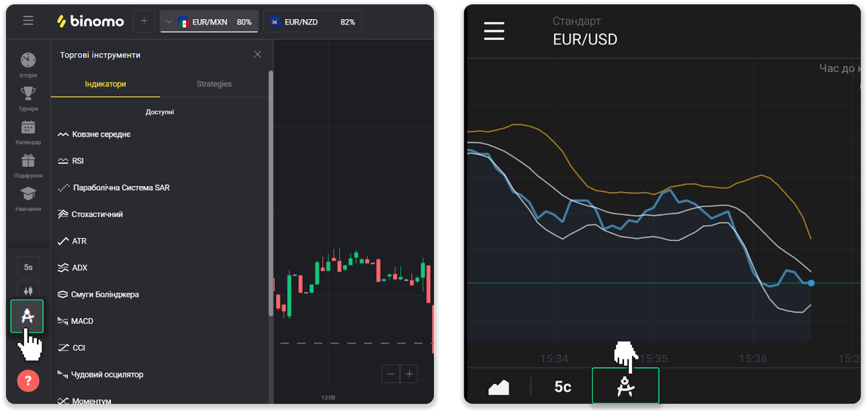Expand the EUR/MXN asset dropdown arrow
868x413 pixels.
(169, 22)
